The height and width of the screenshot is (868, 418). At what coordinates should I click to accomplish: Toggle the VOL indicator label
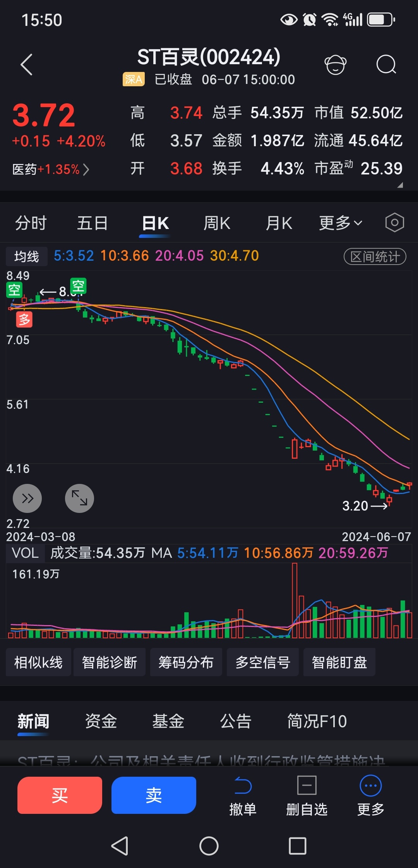click(25, 553)
